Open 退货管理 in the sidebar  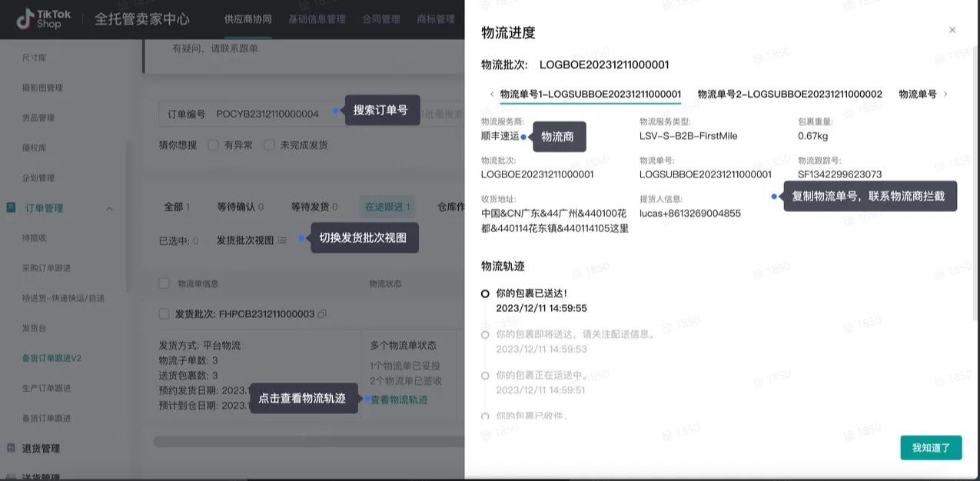(41, 448)
